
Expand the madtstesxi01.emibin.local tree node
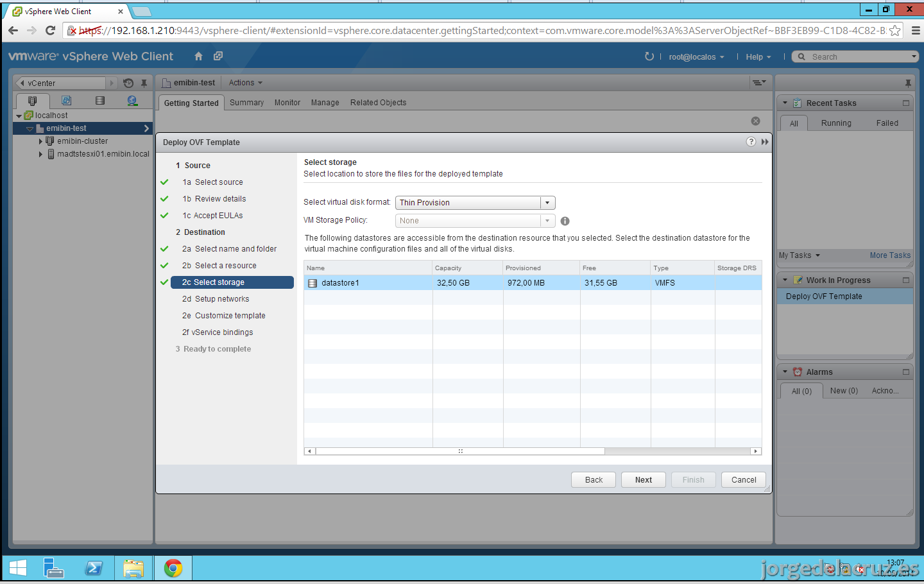40,154
